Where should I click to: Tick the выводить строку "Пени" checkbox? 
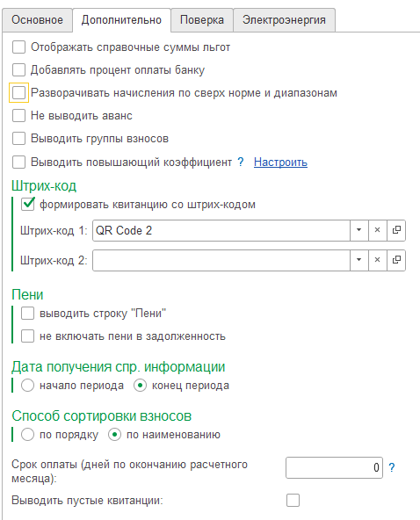click(x=27, y=313)
